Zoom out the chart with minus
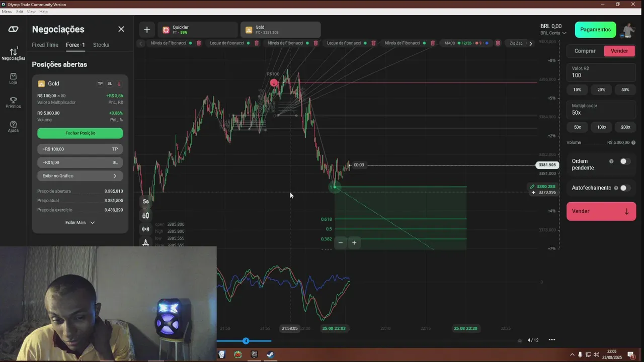This screenshot has height=362, width=644. [341, 243]
